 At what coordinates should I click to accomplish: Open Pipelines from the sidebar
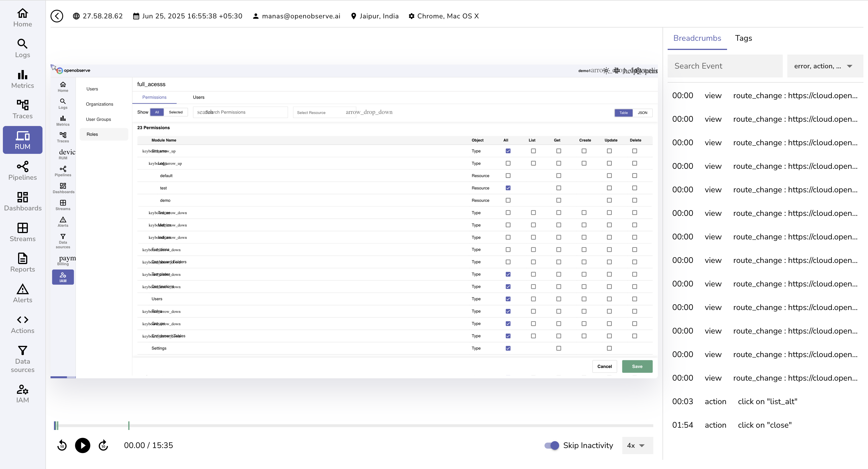(22, 170)
